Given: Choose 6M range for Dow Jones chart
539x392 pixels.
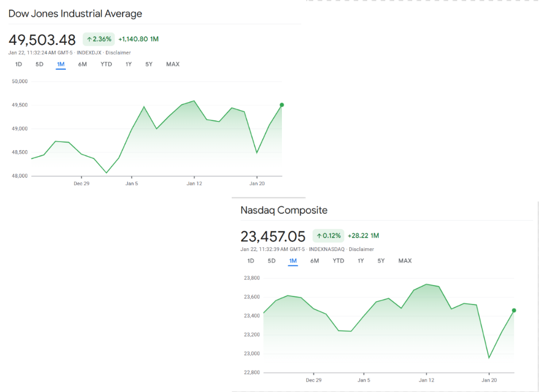Looking at the screenshot, I should pyautogui.click(x=82, y=64).
